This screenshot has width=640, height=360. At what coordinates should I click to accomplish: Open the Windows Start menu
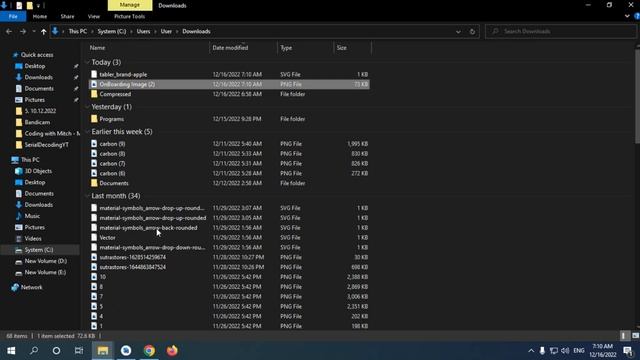pyautogui.click(x=11, y=351)
